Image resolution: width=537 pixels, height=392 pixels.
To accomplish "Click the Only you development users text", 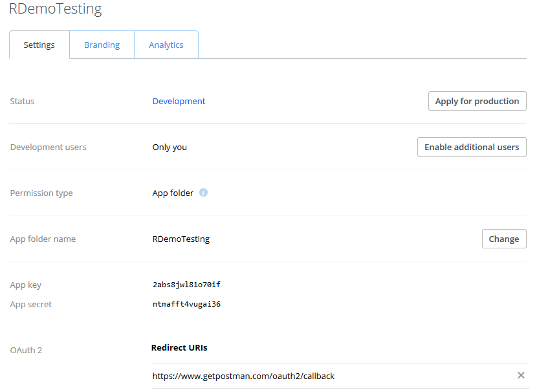I will point(170,147).
